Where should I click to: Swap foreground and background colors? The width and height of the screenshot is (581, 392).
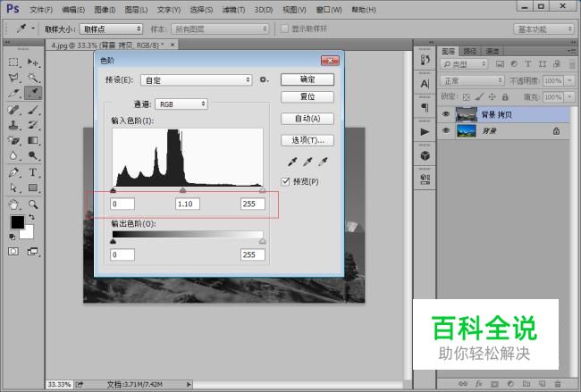point(32,217)
